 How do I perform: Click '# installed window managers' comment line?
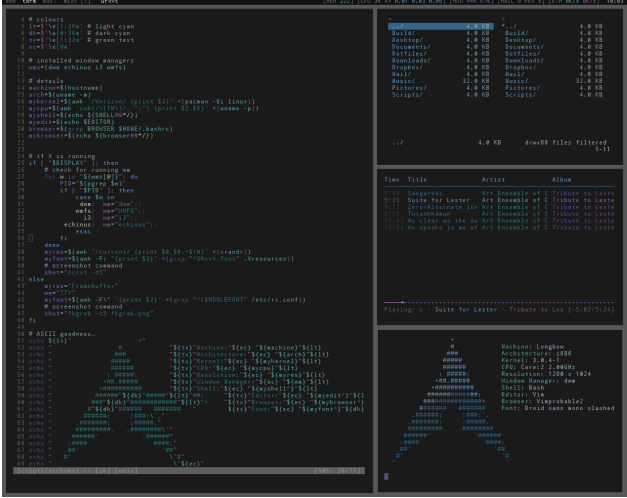coord(81,60)
